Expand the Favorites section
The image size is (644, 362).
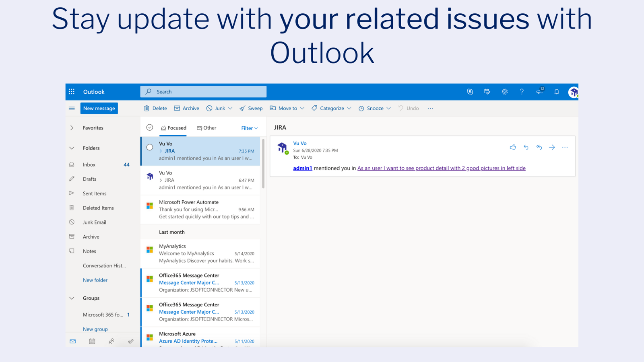coord(72,128)
